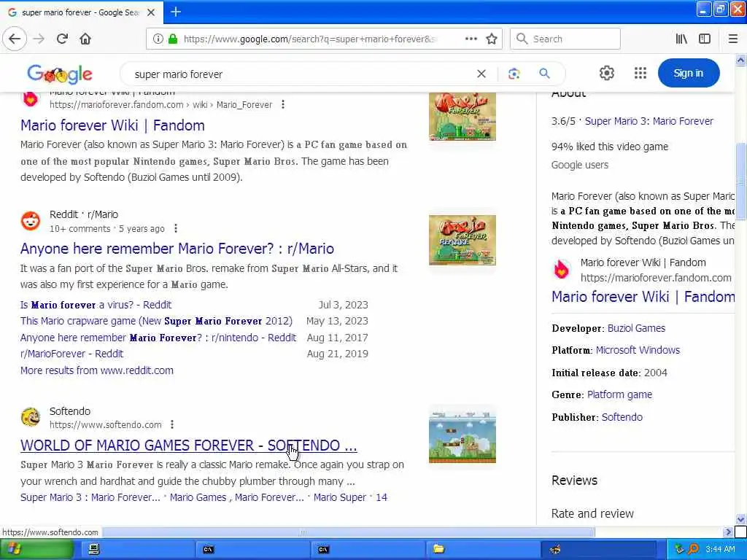747x560 pixels.
Task: Open Is Mario forever a virus? Reddit link
Action: click(96, 305)
